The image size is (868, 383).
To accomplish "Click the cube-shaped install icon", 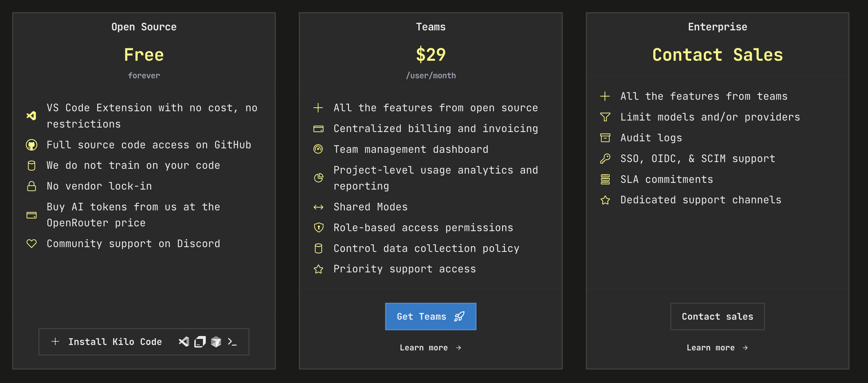I will point(216,341).
